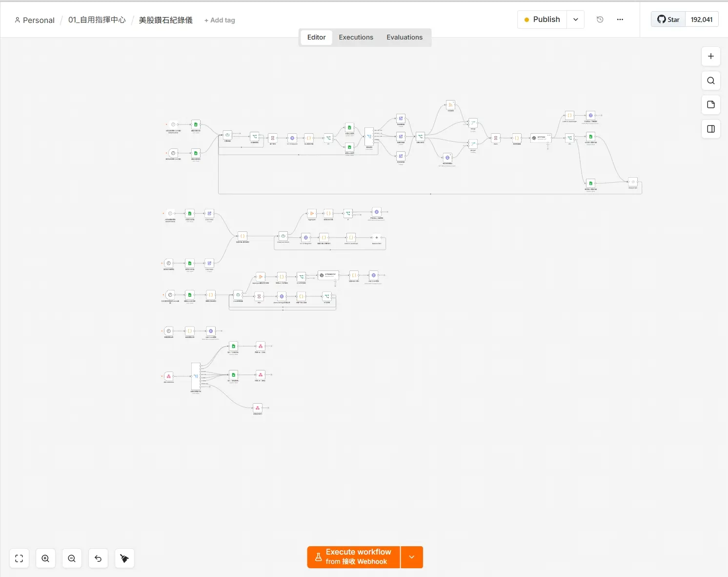The height and width of the screenshot is (577, 728).
Task: Select the plus-icon node in second workflow
Action: [x=377, y=237]
